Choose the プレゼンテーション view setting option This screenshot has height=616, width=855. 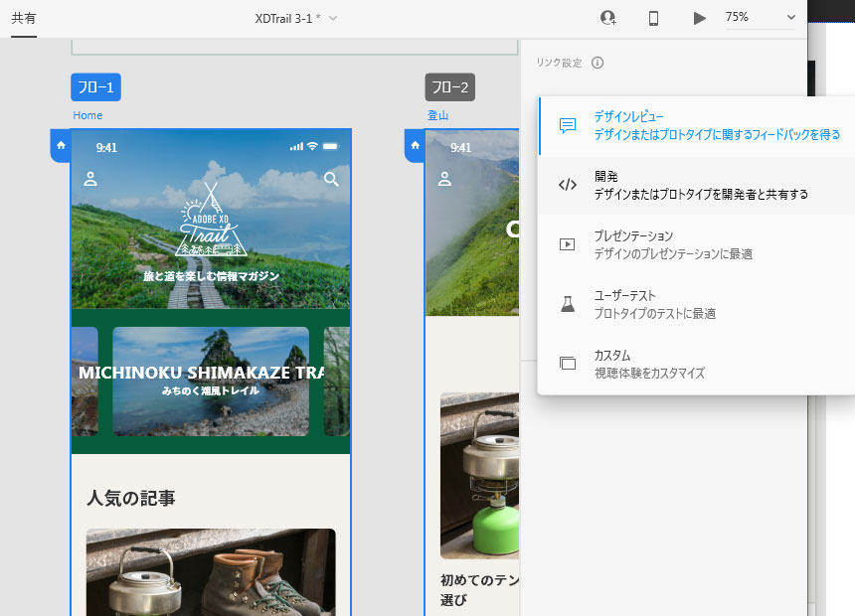(696, 244)
